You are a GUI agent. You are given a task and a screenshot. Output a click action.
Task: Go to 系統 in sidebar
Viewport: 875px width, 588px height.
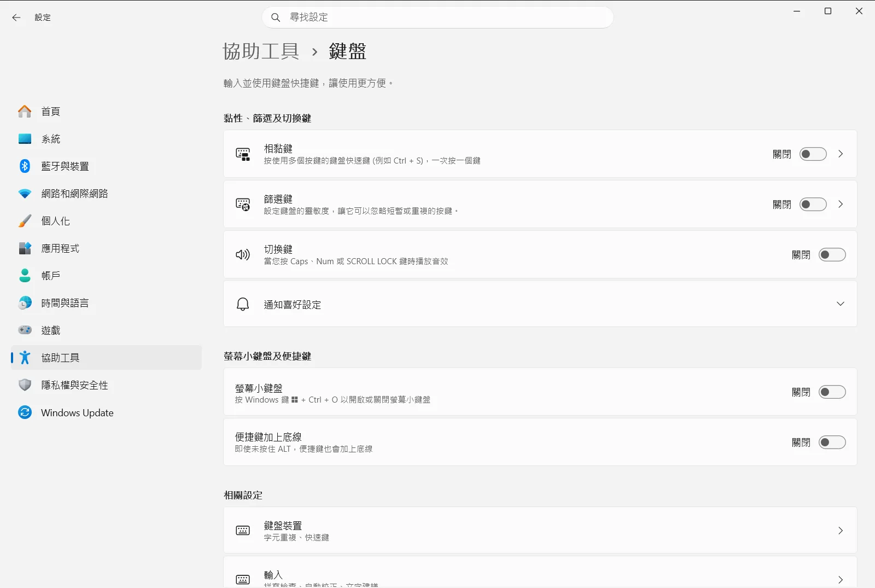(x=106, y=139)
